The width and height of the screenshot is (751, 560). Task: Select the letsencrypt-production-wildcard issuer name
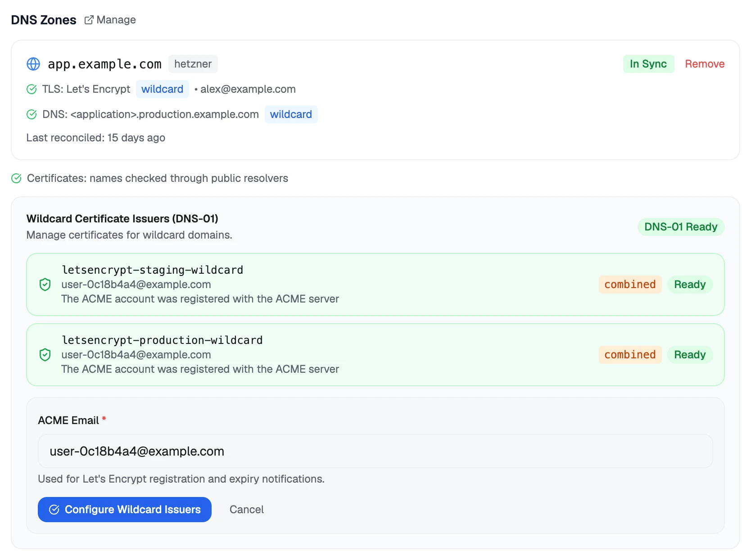point(162,340)
